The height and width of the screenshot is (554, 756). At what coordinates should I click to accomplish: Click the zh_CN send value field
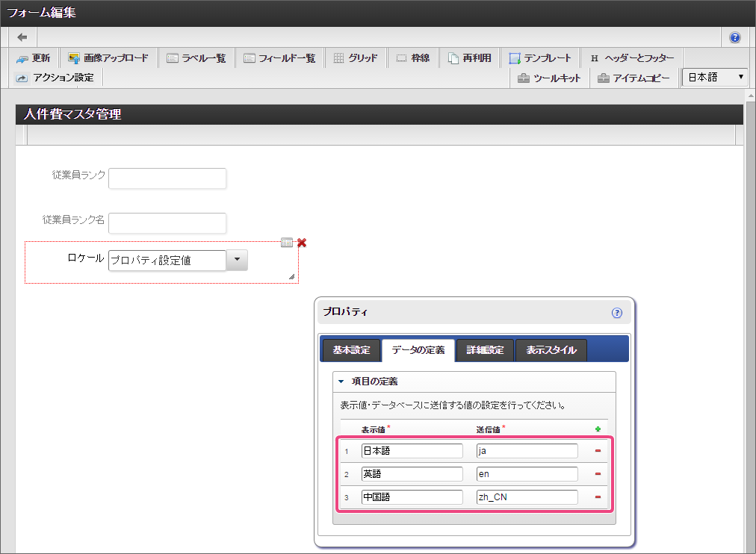click(x=527, y=497)
